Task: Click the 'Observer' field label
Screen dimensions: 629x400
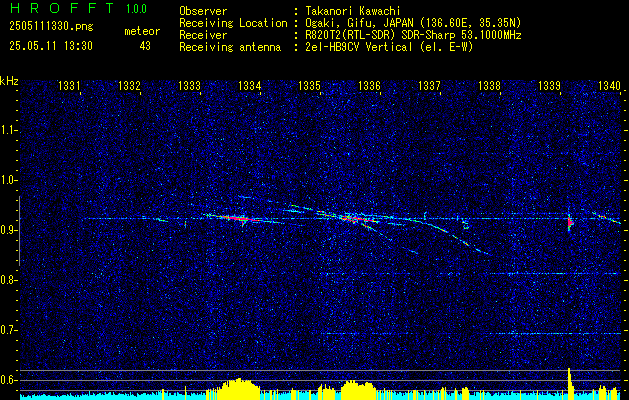Action: click(x=203, y=11)
